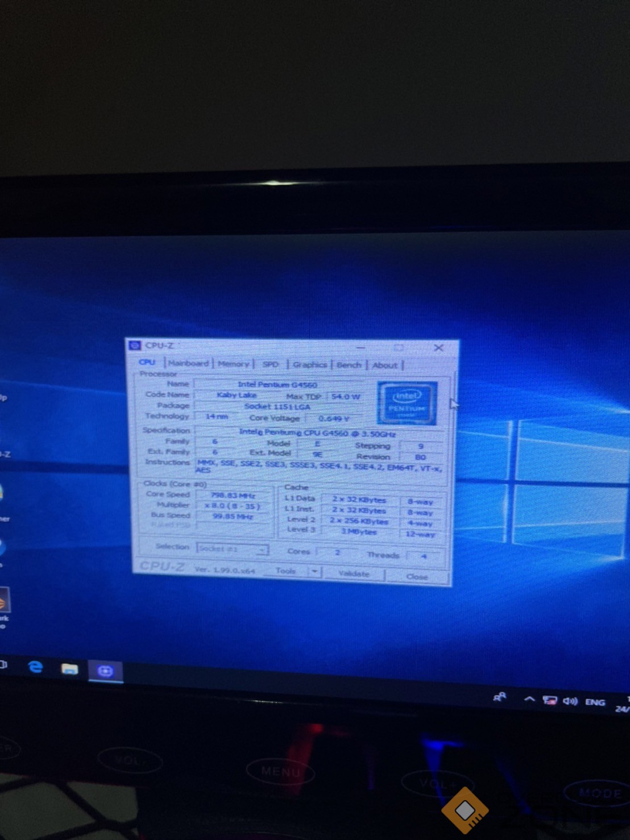
Task: Click the CPU-Z title bar icon
Action: pyautogui.click(x=135, y=345)
